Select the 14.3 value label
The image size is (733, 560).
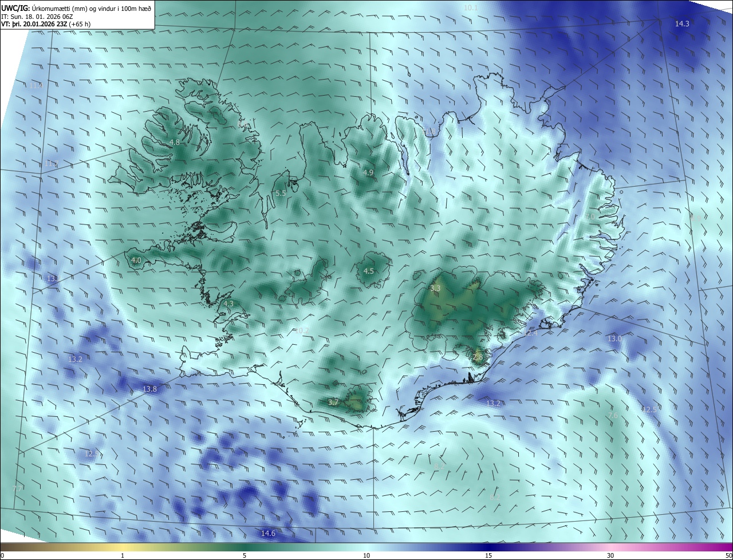pos(682,24)
